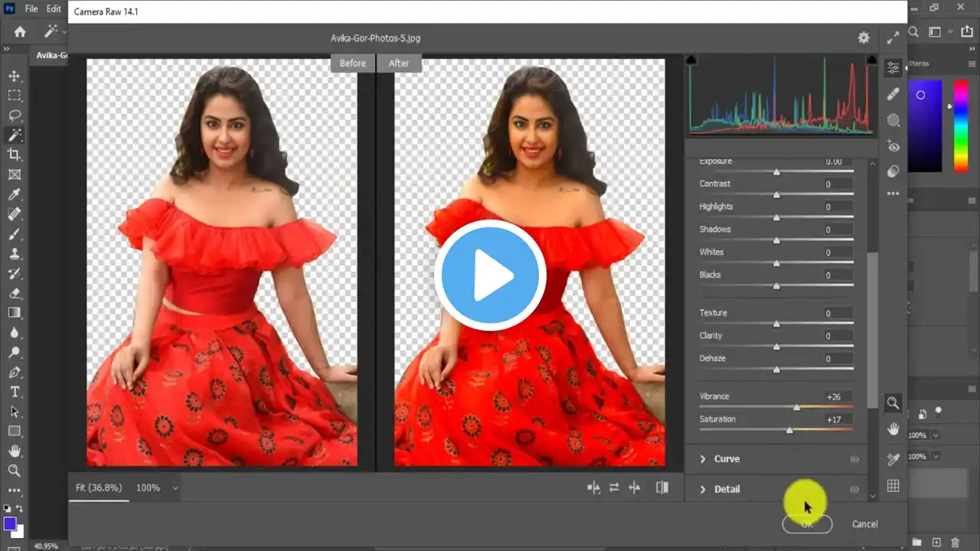
Task: Set preview zoom to 100%
Action: (x=148, y=487)
